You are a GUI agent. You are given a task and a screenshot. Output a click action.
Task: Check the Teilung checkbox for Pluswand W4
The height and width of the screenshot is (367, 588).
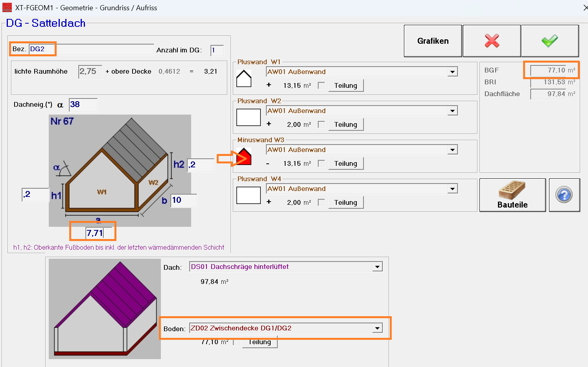click(x=321, y=202)
